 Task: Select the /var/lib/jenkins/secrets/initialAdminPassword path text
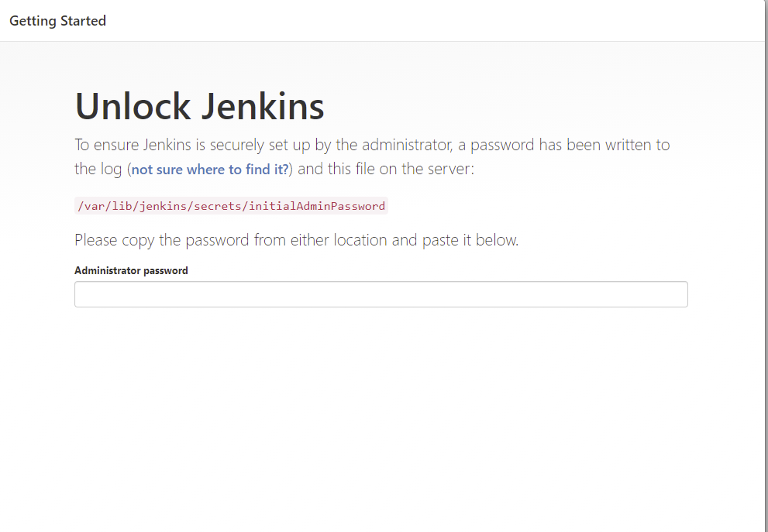pos(231,206)
